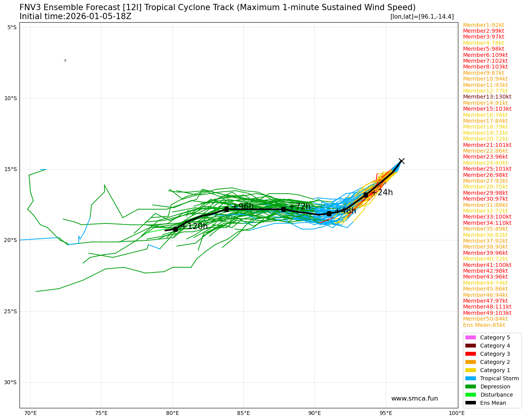525x420 pixels.
Task: Open the www.smca.fun watermark link
Action: pos(415,399)
